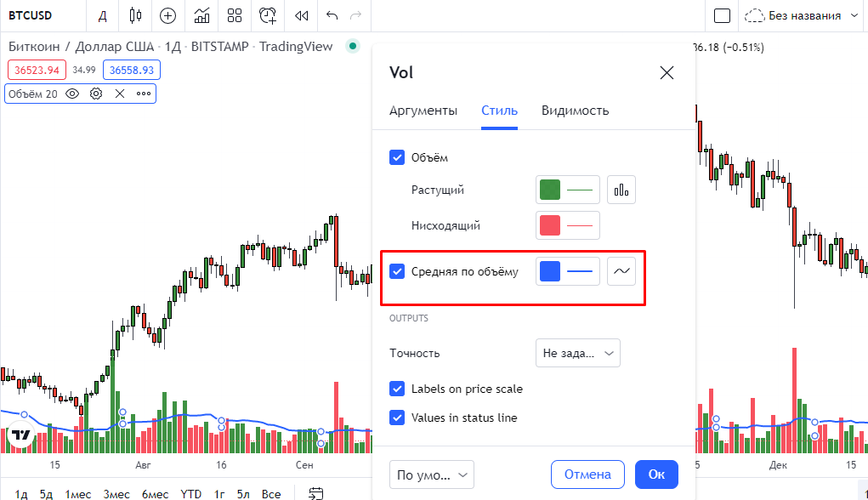The height and width of the screenshot is (500, 868).
Task: Toggle the Средняя по объёму checkbox
Action: pos(397,271)
